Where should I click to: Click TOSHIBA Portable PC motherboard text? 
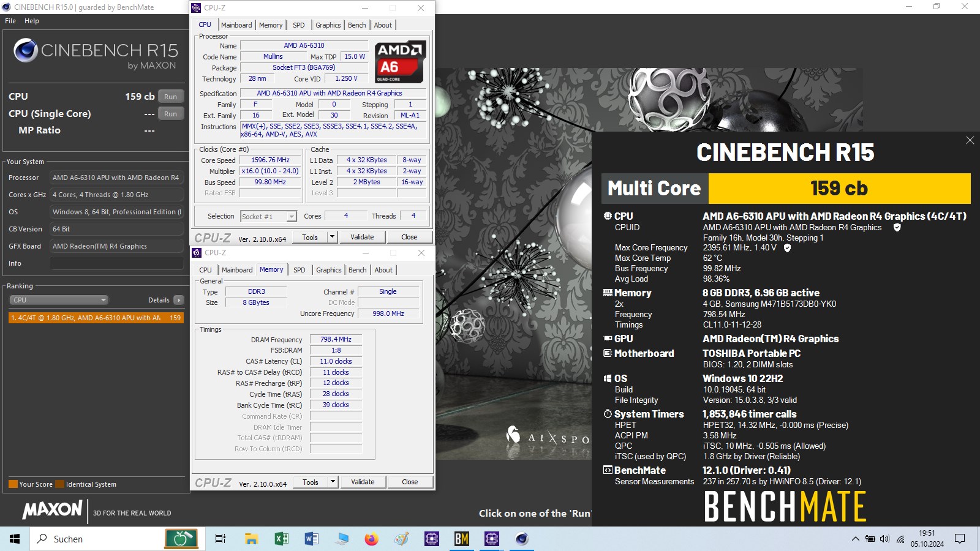click(752, 353)
